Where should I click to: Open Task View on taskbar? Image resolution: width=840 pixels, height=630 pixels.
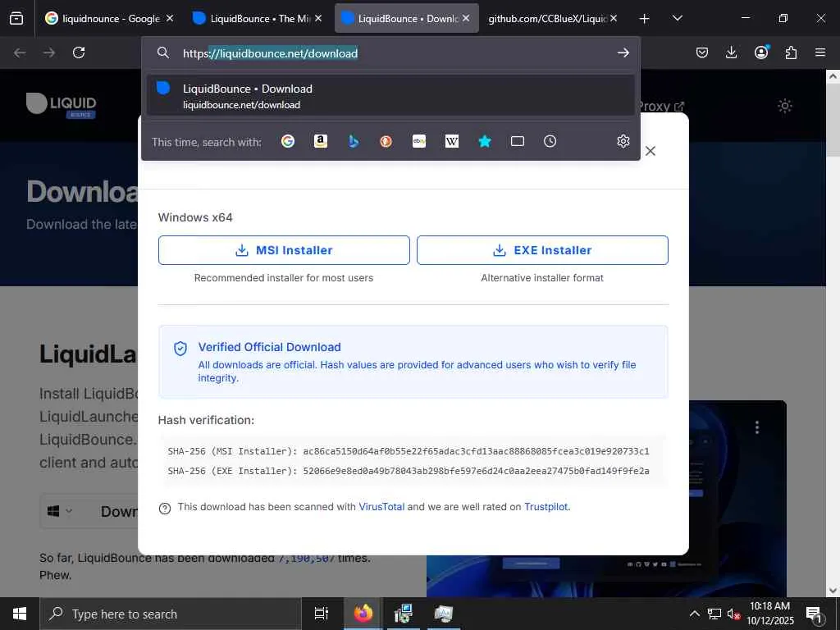tap(321, 614)
